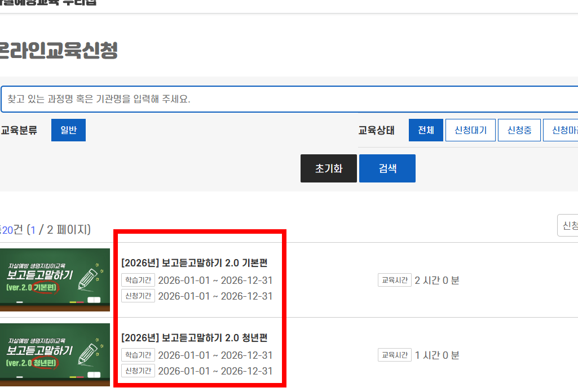Screen dimensions: 578x392
Task: Click the 신청기간 tag of the 청년편 course
Action: pos(138,371)
